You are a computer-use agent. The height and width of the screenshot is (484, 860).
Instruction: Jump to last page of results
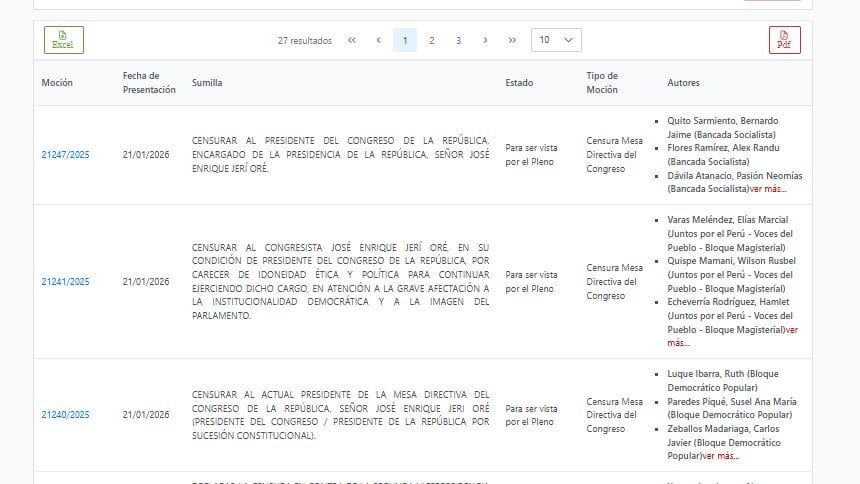(x=512, y=40)
